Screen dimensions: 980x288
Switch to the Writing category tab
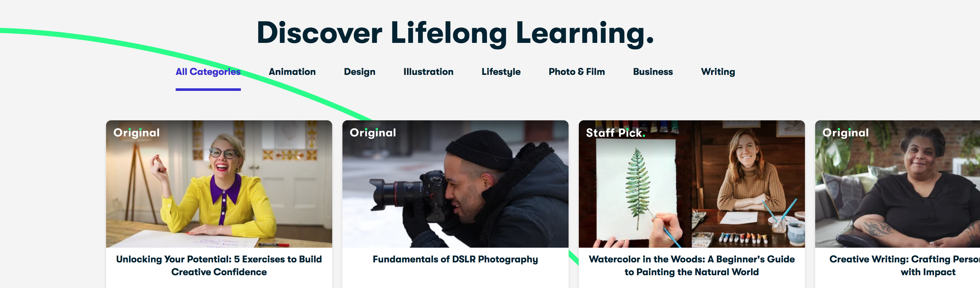pos(718,72)
